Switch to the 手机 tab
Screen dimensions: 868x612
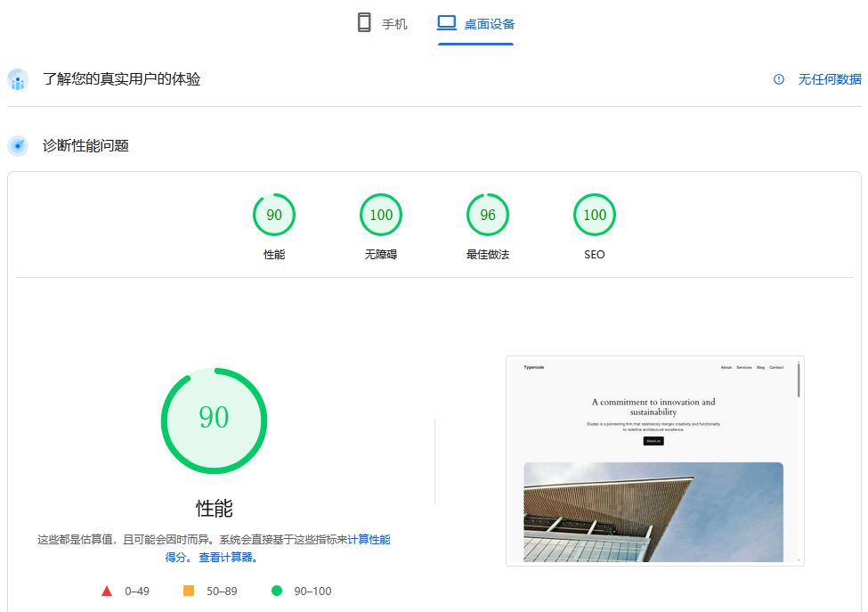pyautogui.click(x=393, y=24)
